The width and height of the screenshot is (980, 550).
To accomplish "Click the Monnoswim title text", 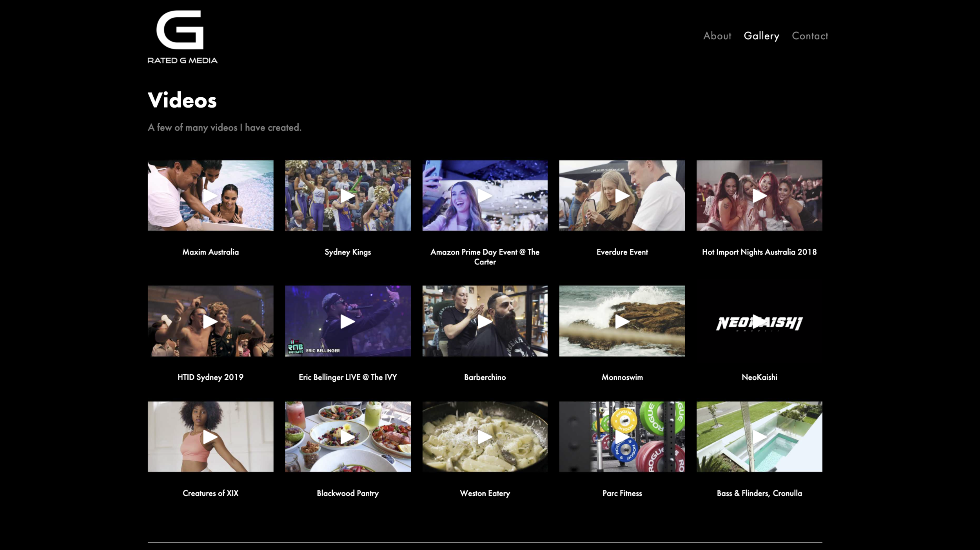I will click(x=622, y=377).
